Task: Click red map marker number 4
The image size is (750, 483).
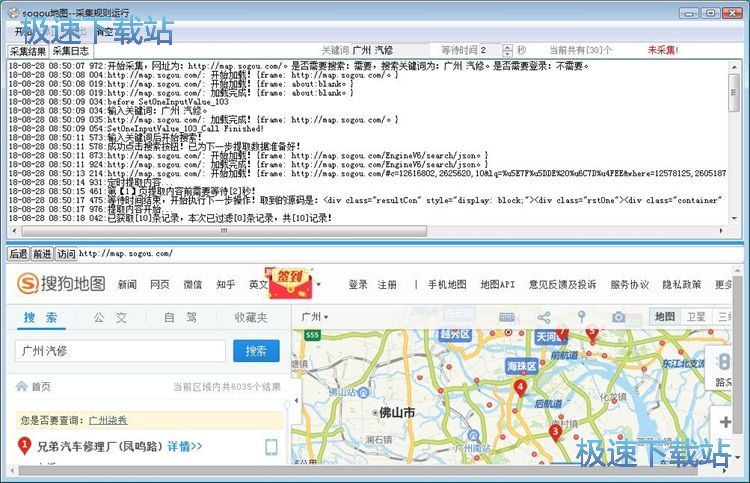Action: click(520, 387)
